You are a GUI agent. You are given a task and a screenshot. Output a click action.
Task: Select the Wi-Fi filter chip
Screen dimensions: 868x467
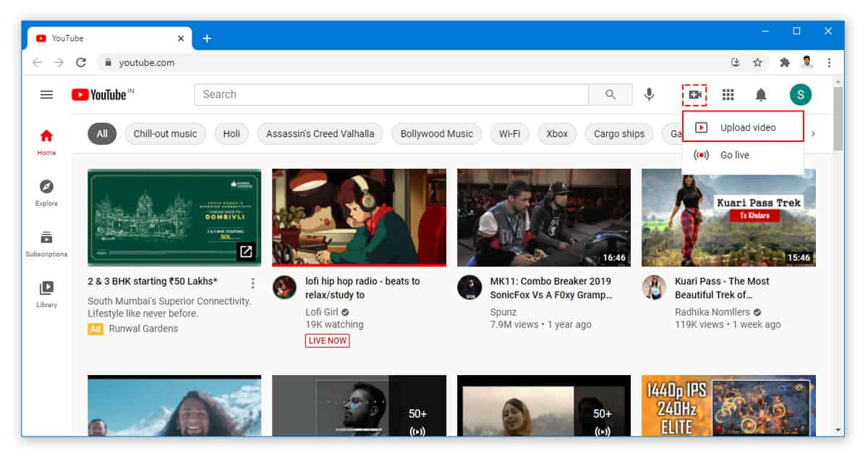tap(510, 134)
